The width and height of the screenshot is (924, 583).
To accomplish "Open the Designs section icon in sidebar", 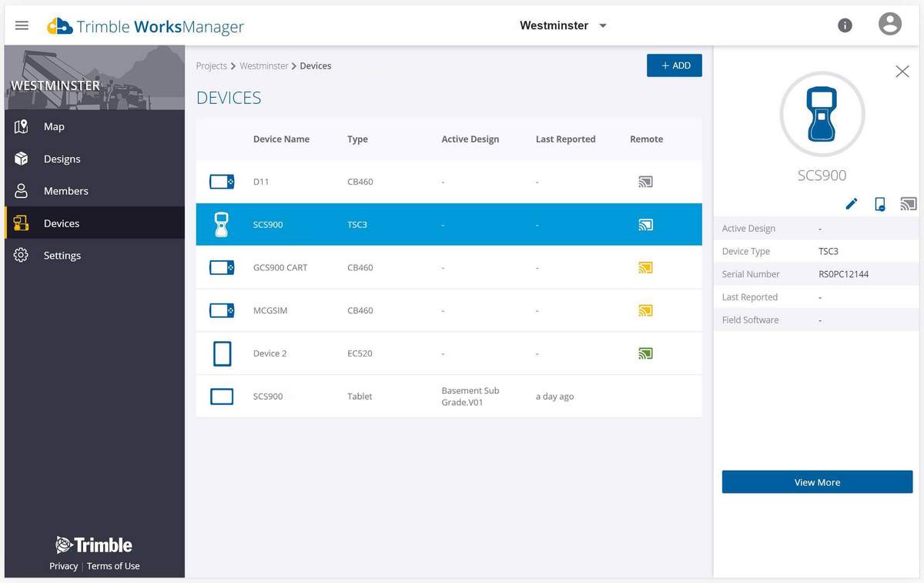I will point(23,159).
